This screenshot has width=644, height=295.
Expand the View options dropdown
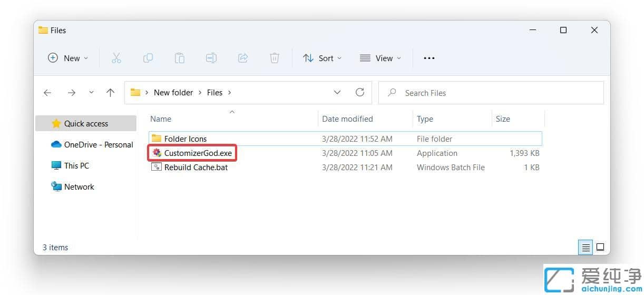(380, 58)
